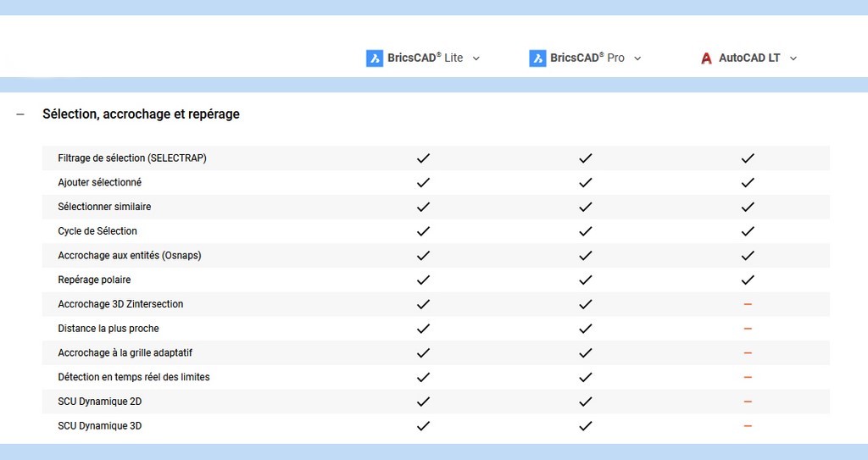Viewport: 868px width, 460px height.
Task: Select the Repérage polaire row label
Action: (94, 280)
